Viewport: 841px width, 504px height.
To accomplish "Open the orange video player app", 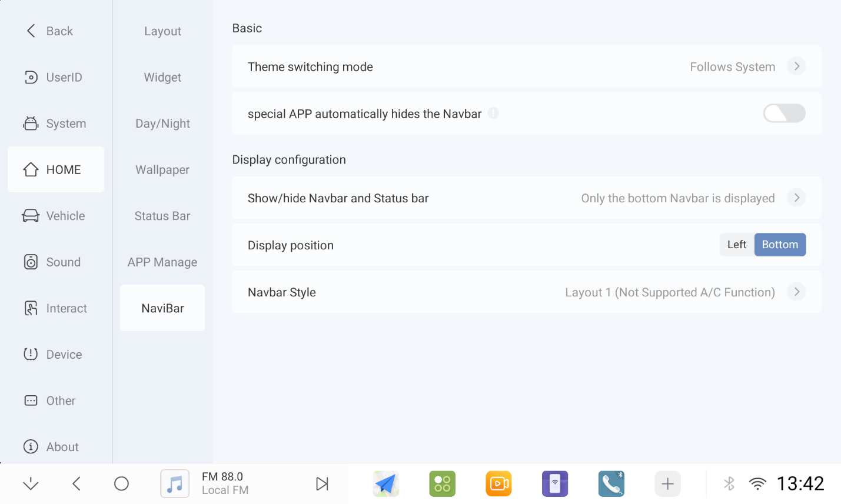I will [x=498, y=484].
